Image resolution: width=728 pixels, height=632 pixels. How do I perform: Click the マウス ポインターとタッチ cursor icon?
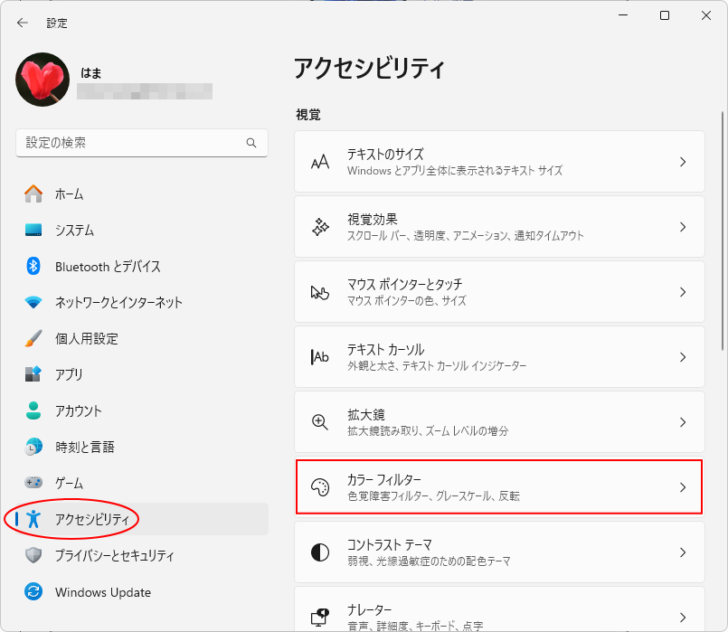coord(320,292)
